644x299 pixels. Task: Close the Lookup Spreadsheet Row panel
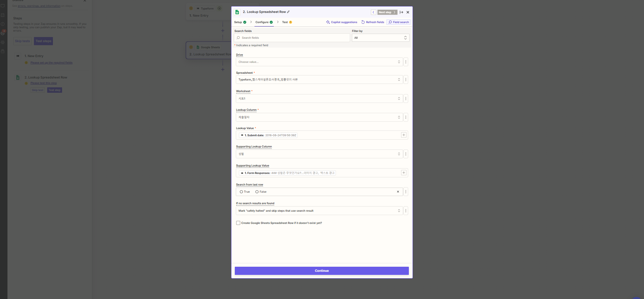click(x=408, y=12)
